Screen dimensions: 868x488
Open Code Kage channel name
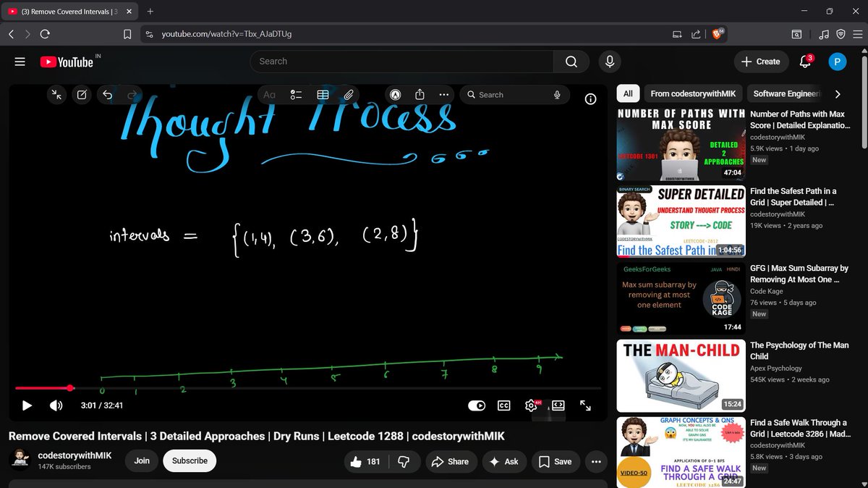[x=768, y=291]
